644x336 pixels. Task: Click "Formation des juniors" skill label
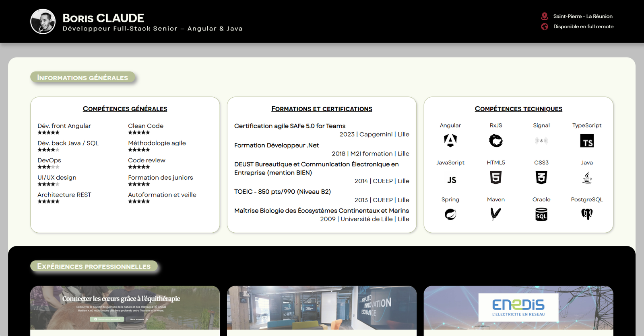[161, 177]
